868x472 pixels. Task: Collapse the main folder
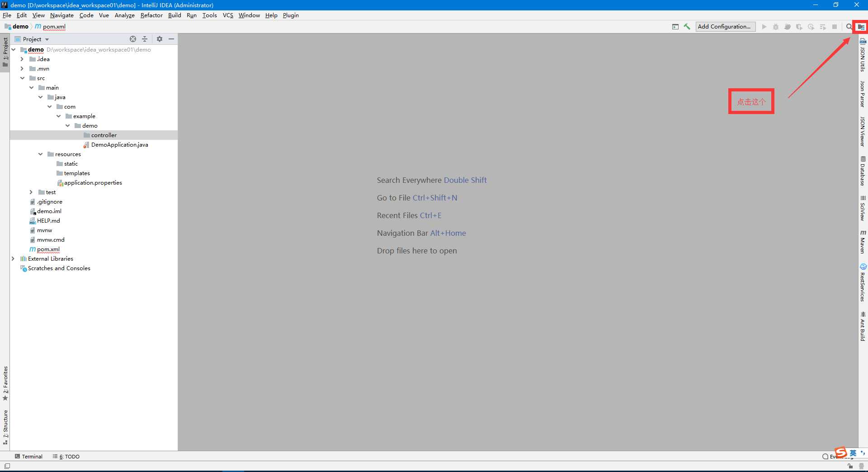tap(31, 88)
